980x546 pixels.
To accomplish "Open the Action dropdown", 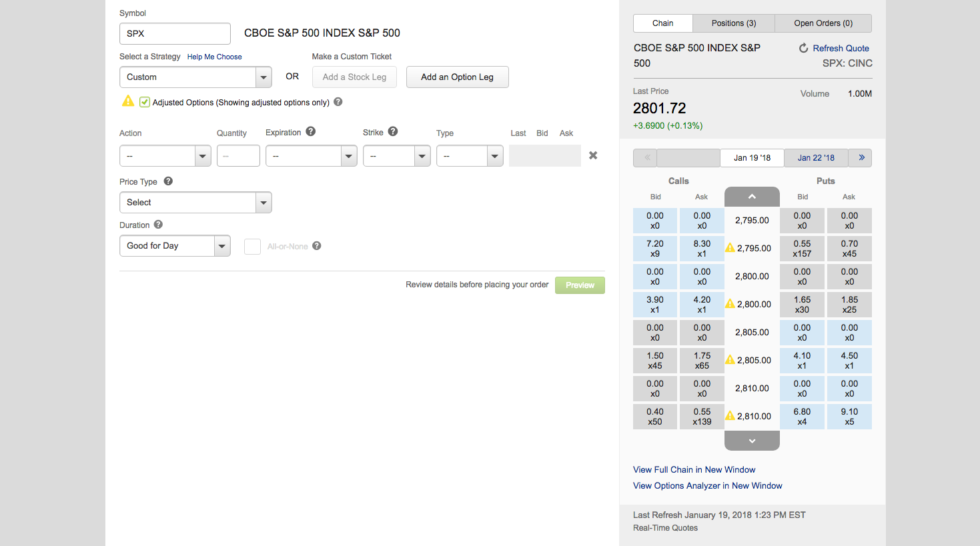I will pyautogui.click(x=165, y=156).
